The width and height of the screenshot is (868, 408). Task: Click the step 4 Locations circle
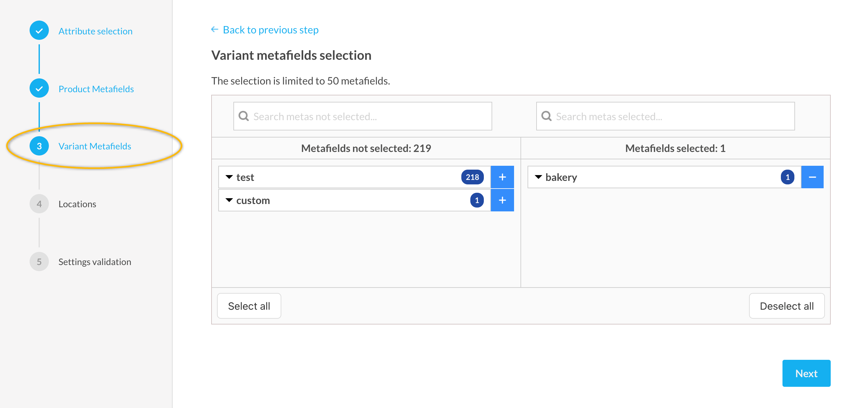[x=39, y=204]
